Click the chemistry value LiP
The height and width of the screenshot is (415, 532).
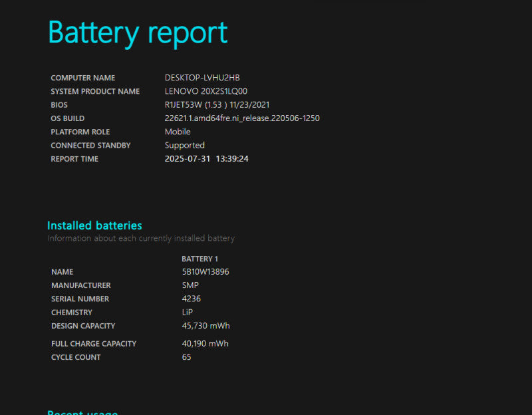[188, 312]
